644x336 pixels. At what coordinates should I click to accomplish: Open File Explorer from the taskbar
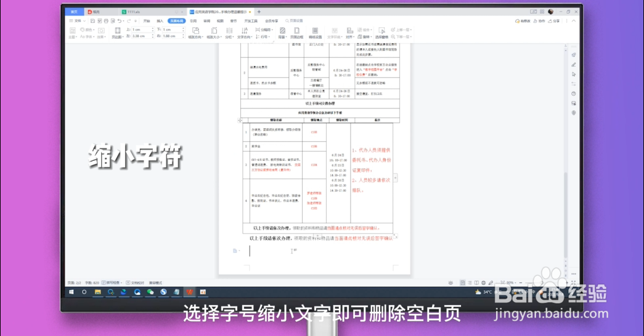[x=98, y=292]
